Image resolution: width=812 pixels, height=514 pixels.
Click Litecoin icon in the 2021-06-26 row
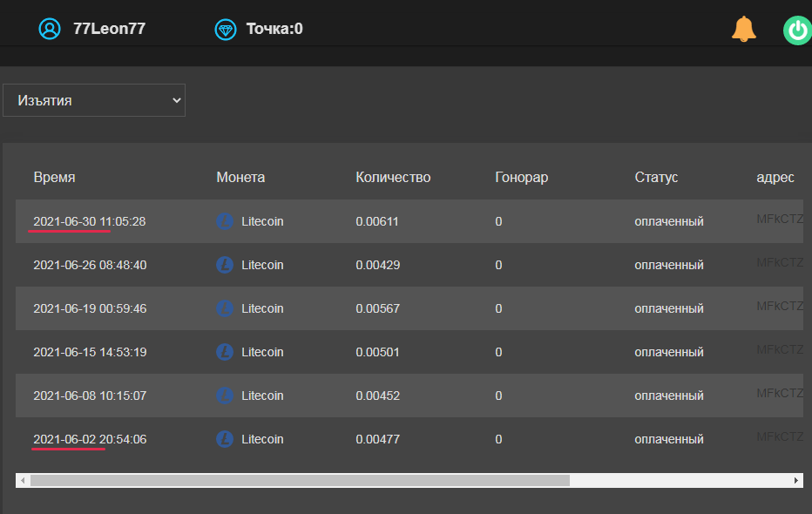(x=224, y=265)
